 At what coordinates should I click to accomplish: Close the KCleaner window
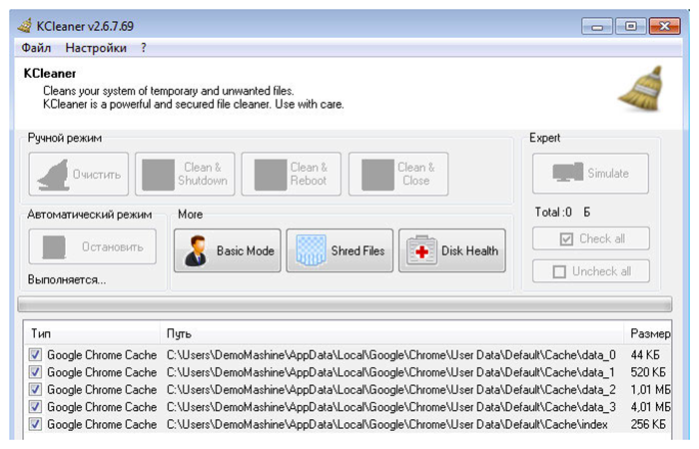tap(664, 26)
